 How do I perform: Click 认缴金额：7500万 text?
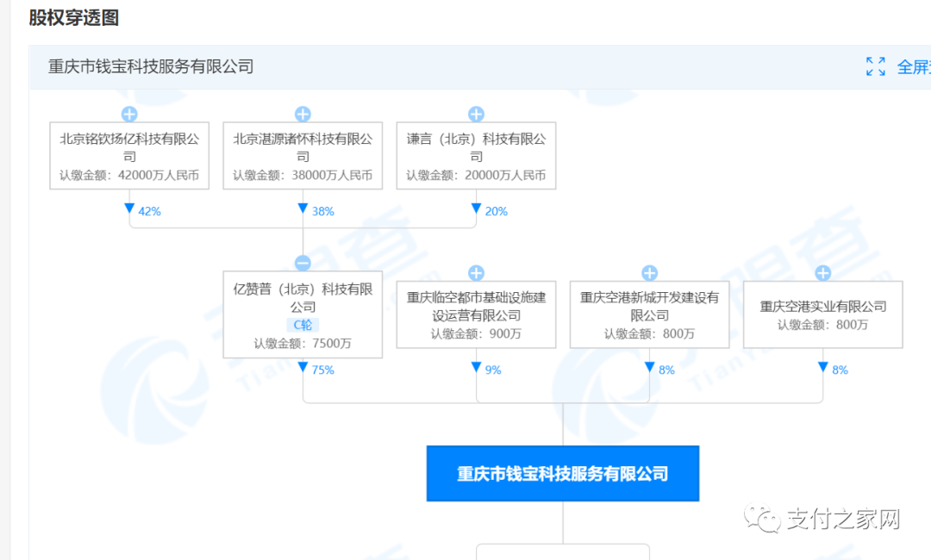[x=303, y=344]
